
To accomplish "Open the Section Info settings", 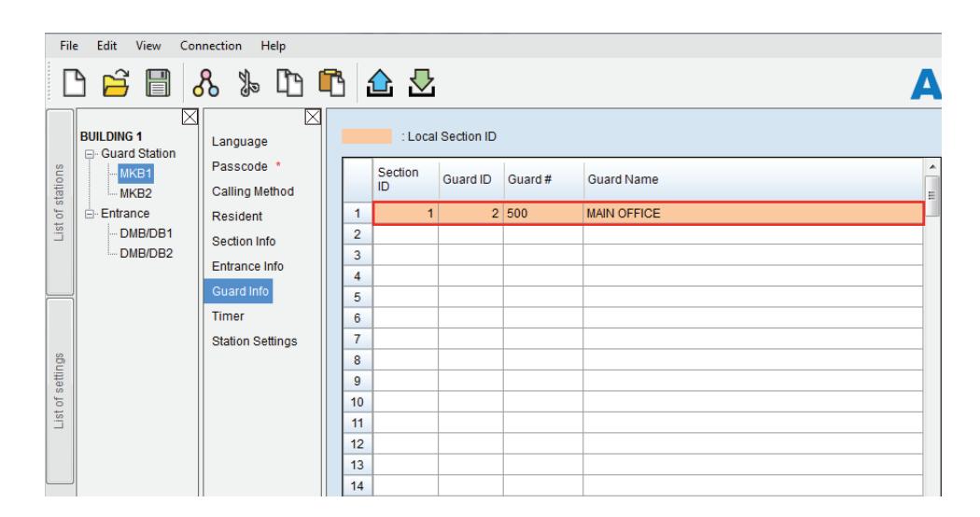I will [243, 242].
